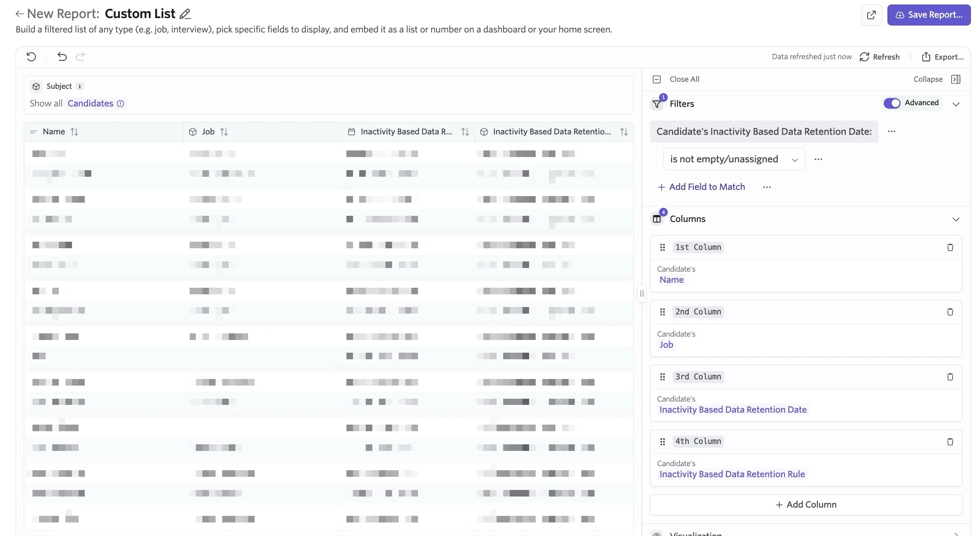
Task: Delete the 2nd Column
Action: (950, 312)
